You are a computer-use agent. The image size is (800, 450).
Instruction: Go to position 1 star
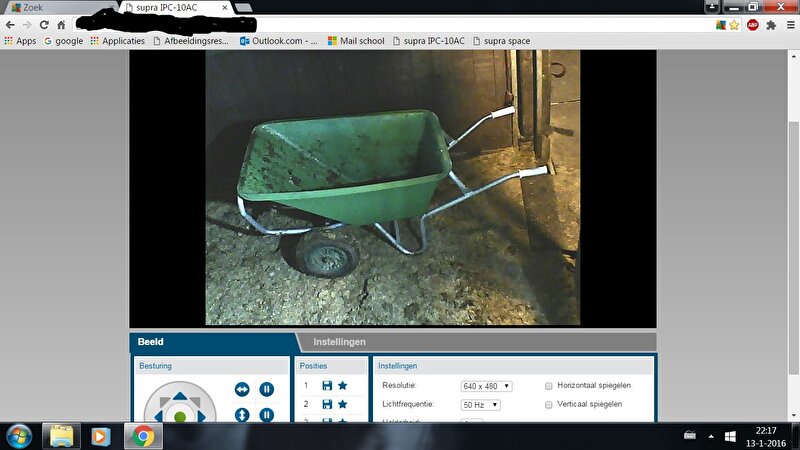(x=343, y=386)
